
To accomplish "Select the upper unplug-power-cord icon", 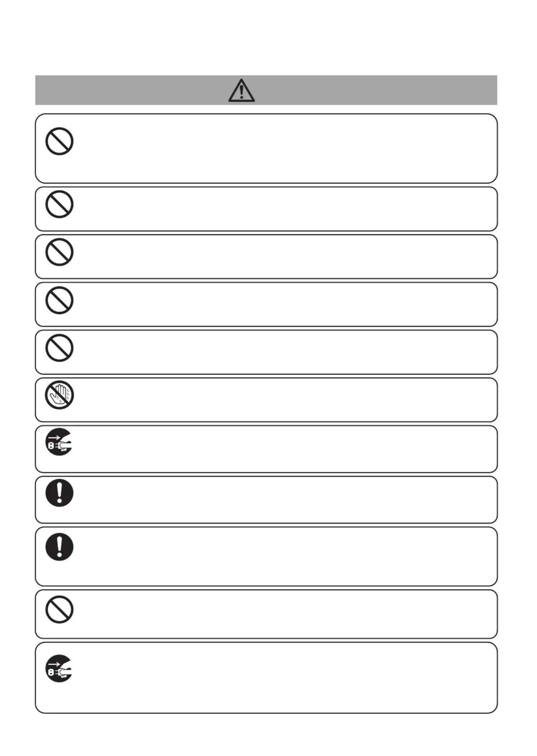I will 59,442.
